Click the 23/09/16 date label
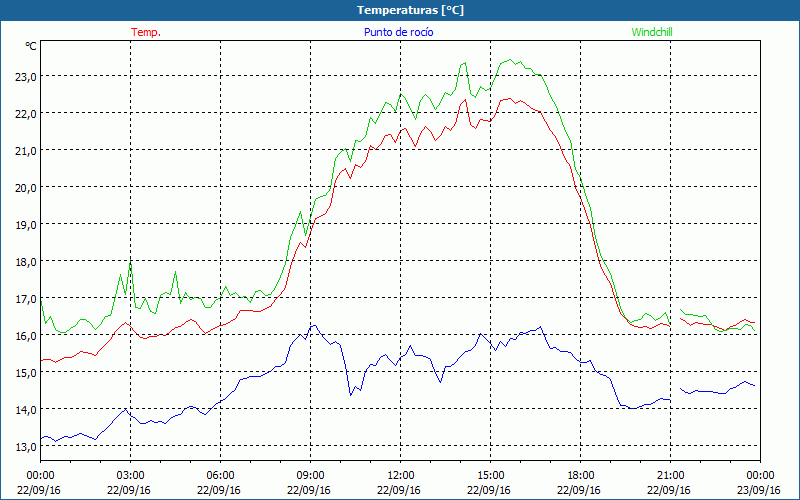The image size is (800, 500). click(759, 490)
